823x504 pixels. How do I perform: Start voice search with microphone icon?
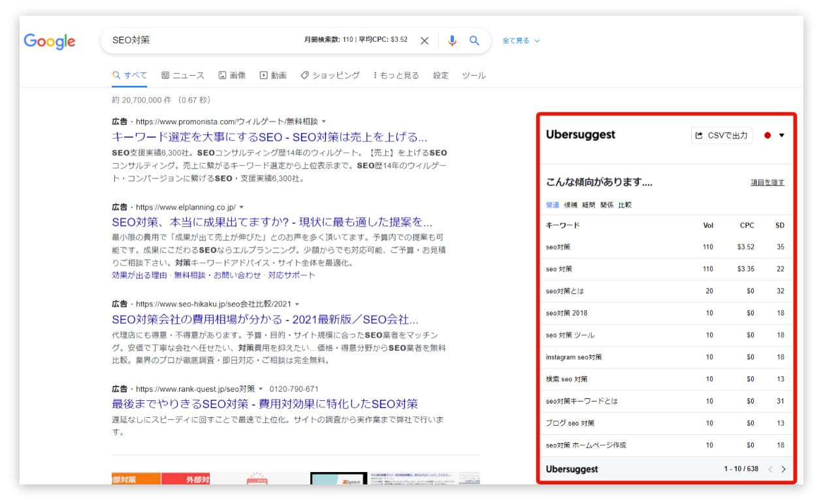[x=452, y=40]
